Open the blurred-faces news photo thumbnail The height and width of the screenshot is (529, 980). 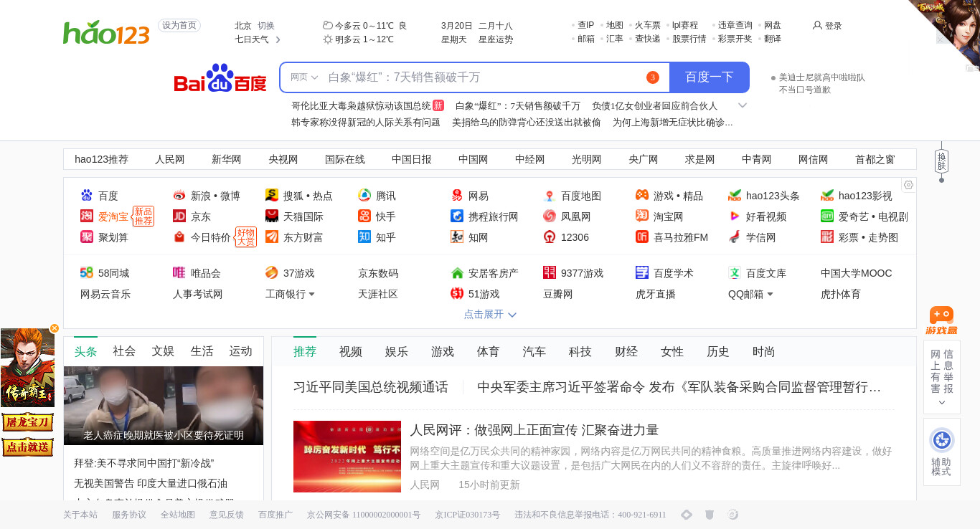point(164,406)
